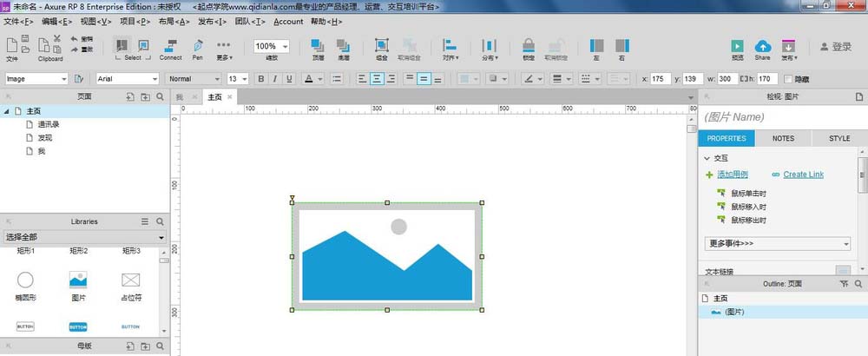Click the Share cloud icon
The width and height of the screenshot is (868, 356).
coord(762,46)
